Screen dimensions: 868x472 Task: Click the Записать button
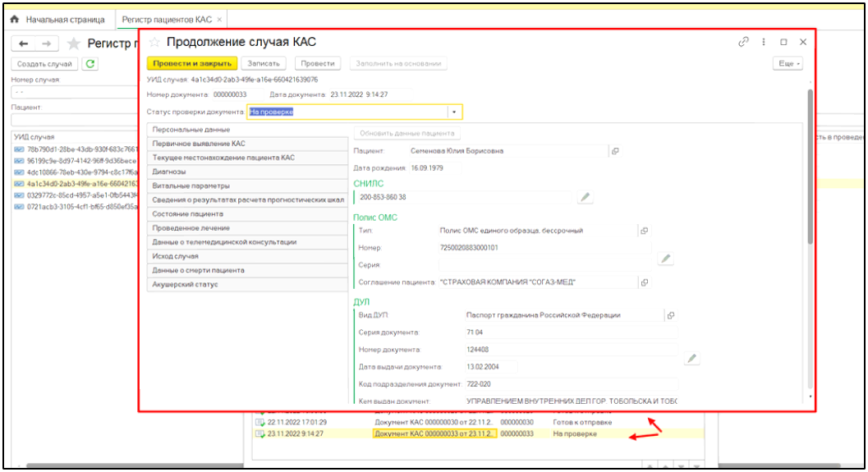[x=264, y=63]
